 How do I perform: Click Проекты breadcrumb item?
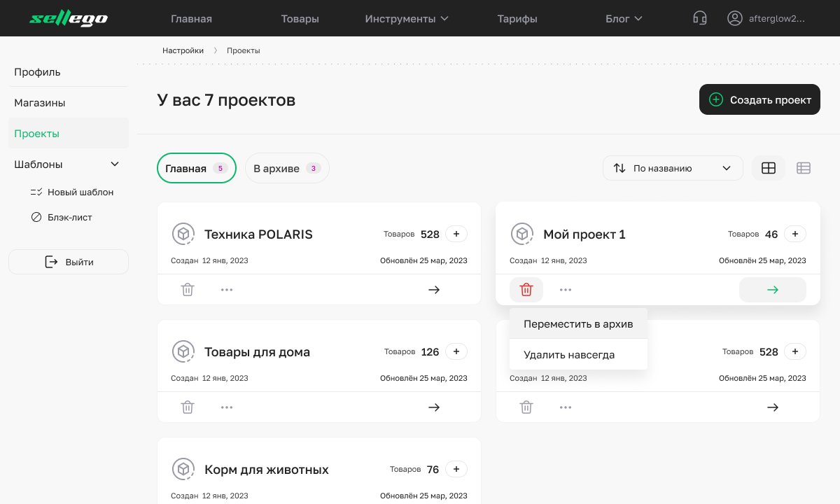pyautogui.click(x=244, y=50)
